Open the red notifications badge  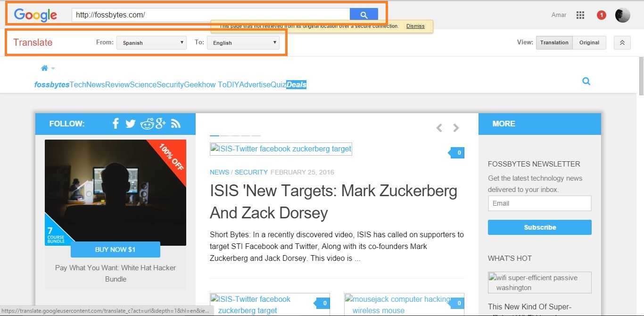click(x=601, y=15)
